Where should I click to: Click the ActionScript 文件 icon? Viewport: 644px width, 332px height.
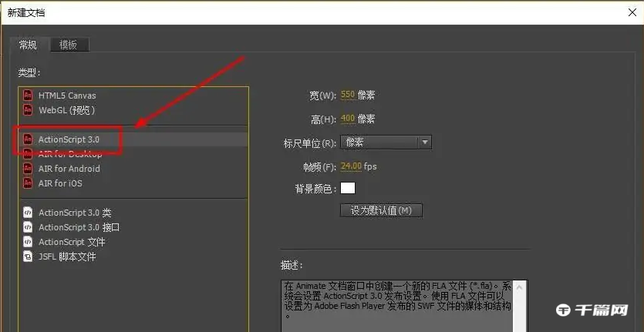(x=28, y=242)
